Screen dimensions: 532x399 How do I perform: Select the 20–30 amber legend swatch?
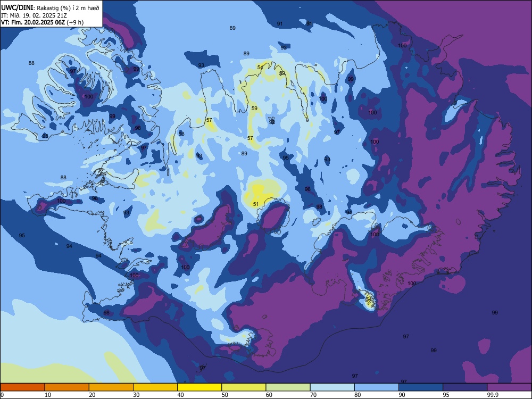(x=111, y=387)
